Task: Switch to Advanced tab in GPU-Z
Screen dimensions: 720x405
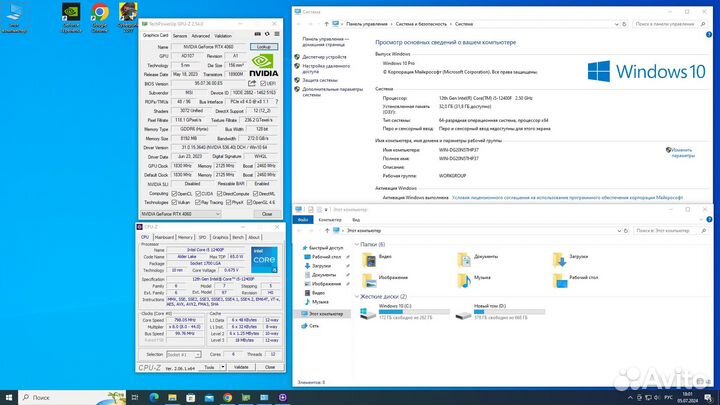Action: [x=200, y=36]
